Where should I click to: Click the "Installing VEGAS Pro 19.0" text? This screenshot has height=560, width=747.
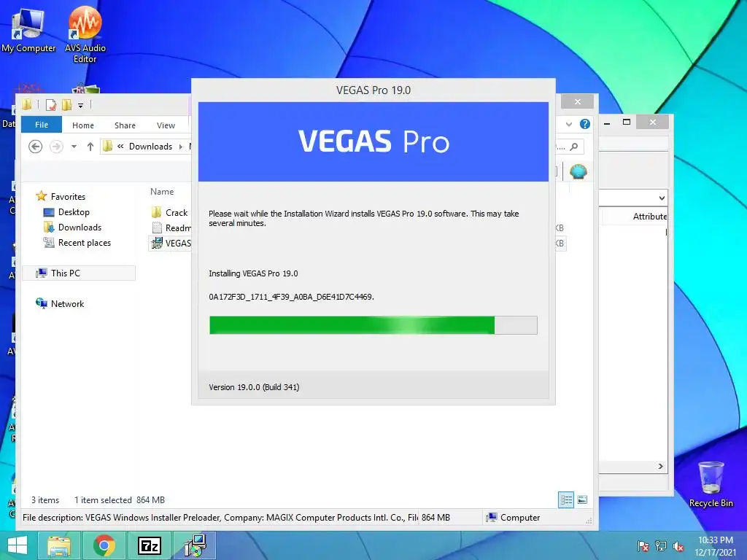click(x=253, y=273)
